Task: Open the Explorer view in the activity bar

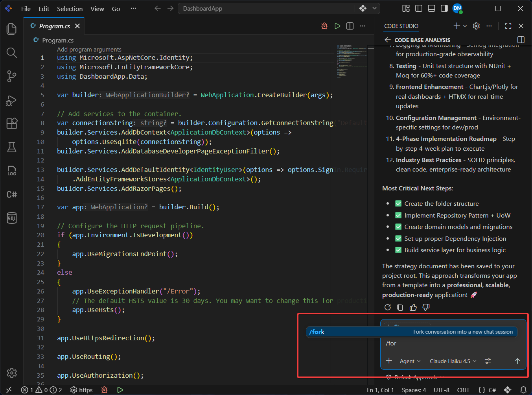Action: click(12, 29)
